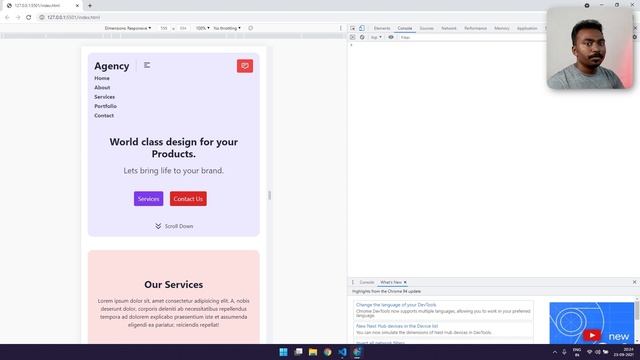The image size is (640, 360).
Task: Play the YouTube video thumbnail in What's New
Action: point(591,335)
